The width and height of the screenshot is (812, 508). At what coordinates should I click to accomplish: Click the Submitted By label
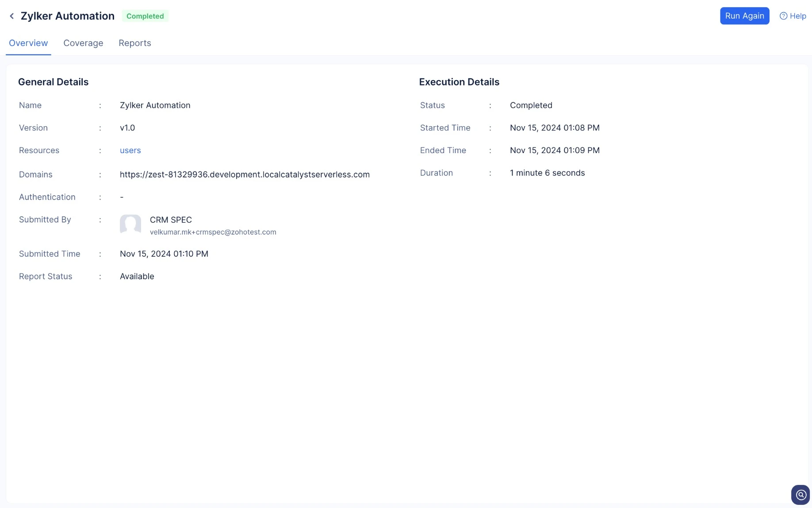coord(45,219)
